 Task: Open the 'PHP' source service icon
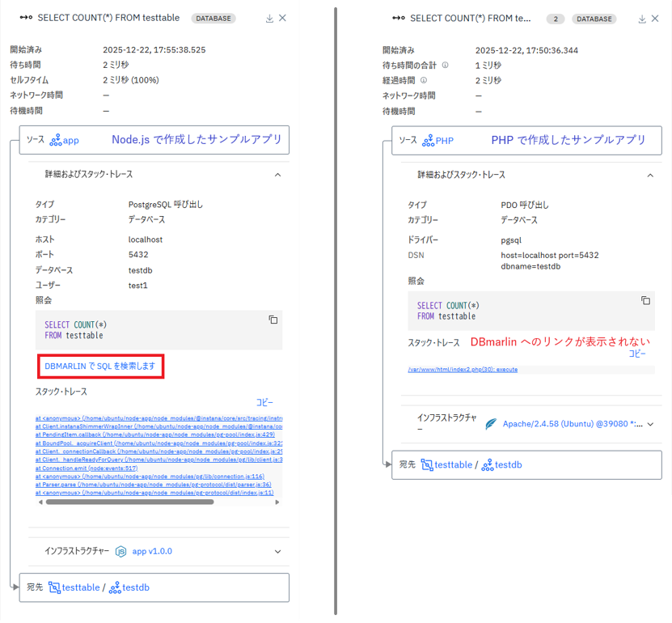coord(428,141)
